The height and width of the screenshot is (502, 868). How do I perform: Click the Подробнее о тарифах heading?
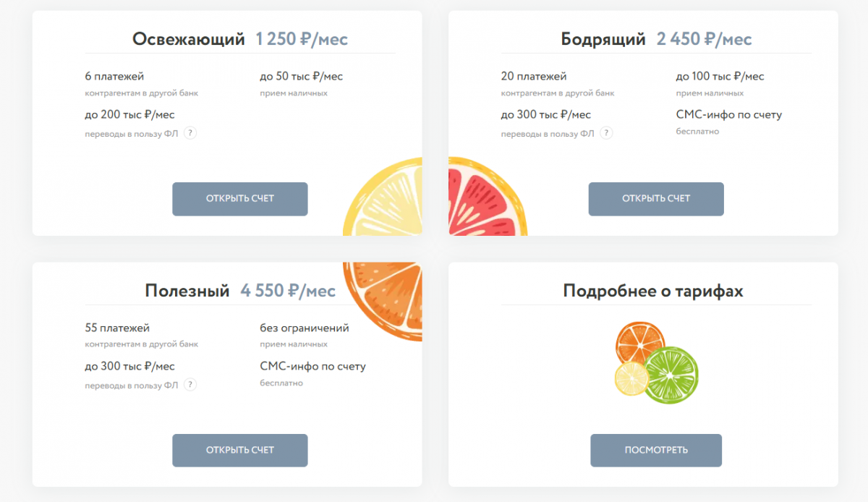pyautogui.click(x=653, y=291)
